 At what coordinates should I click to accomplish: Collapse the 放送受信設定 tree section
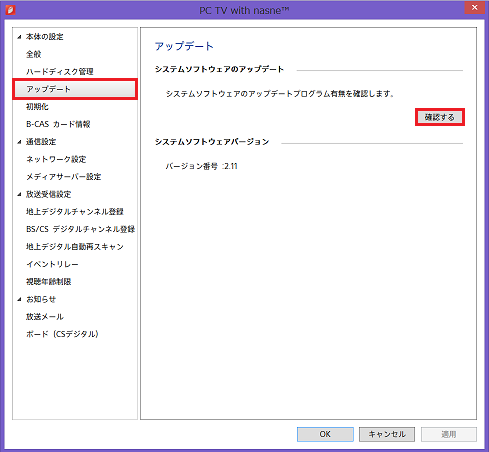[x=19, y=195]
